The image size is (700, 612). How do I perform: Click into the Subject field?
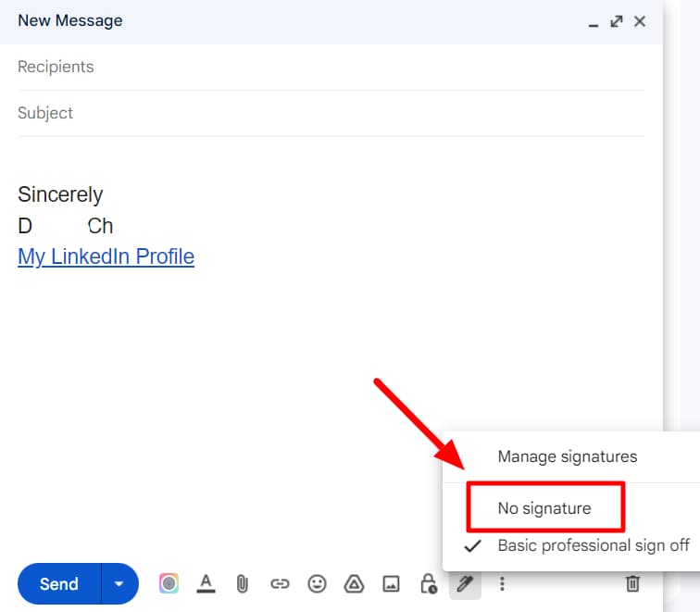click(331, 113)
